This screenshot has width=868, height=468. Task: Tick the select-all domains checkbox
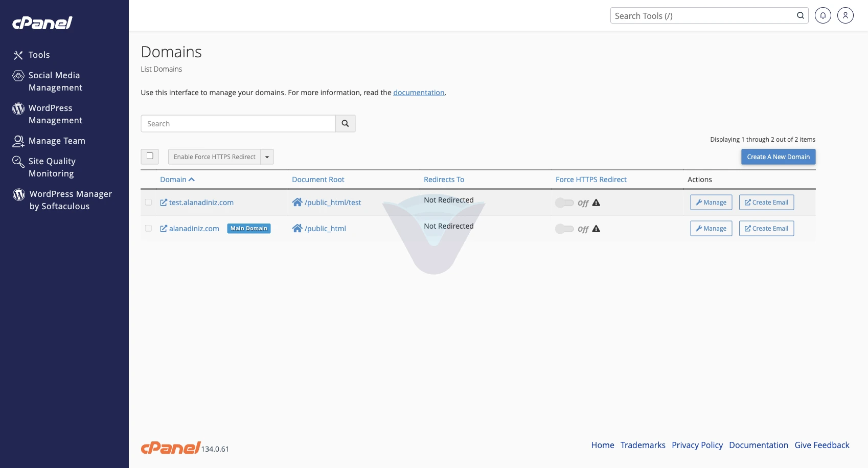click(x=150, y=156)
